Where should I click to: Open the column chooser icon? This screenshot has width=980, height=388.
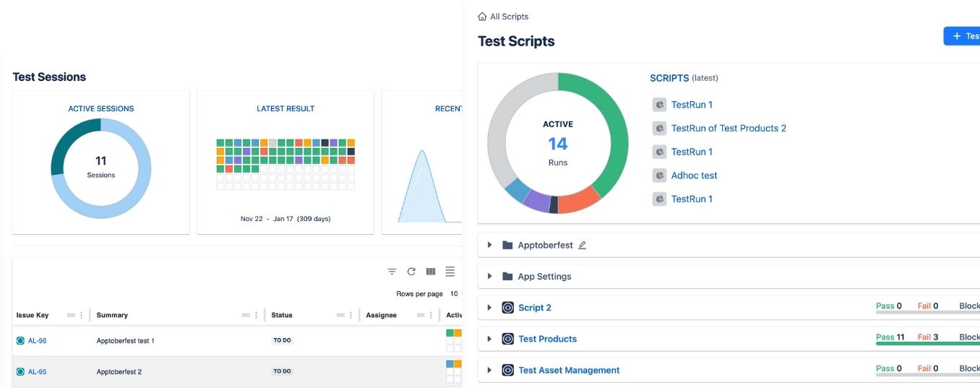pos(431,272)
